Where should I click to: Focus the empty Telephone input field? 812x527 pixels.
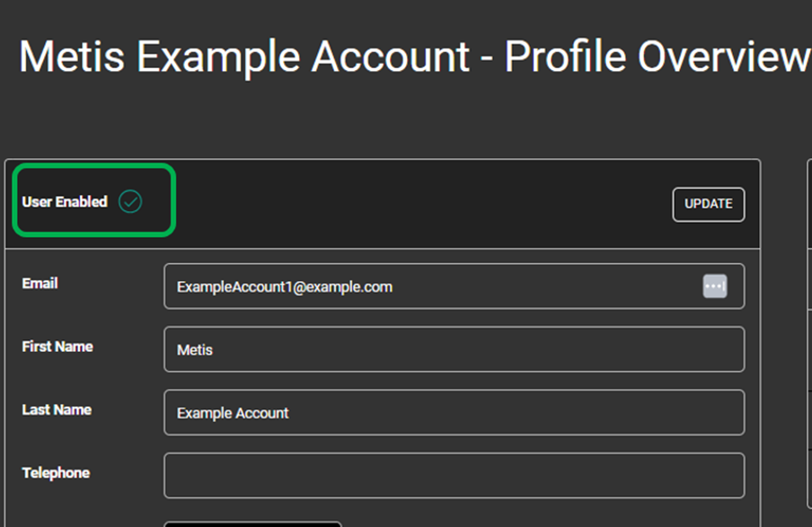(455, 476)
